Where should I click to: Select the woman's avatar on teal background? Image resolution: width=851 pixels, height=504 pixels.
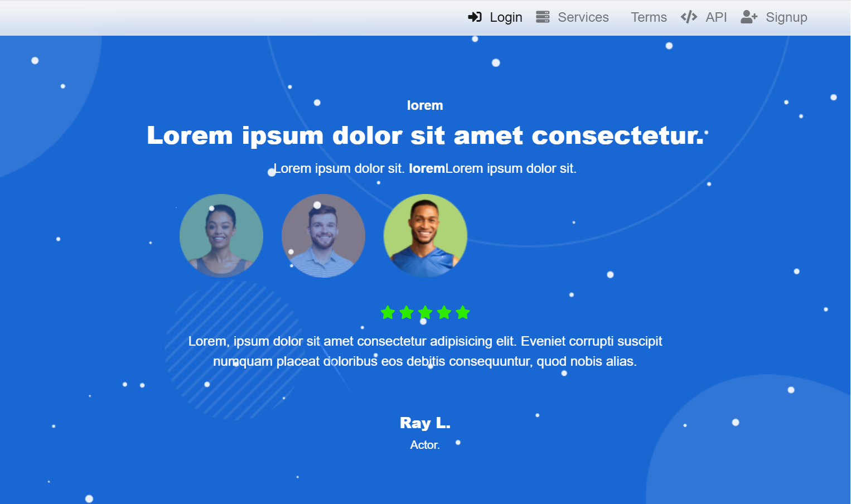click(221, 236)
